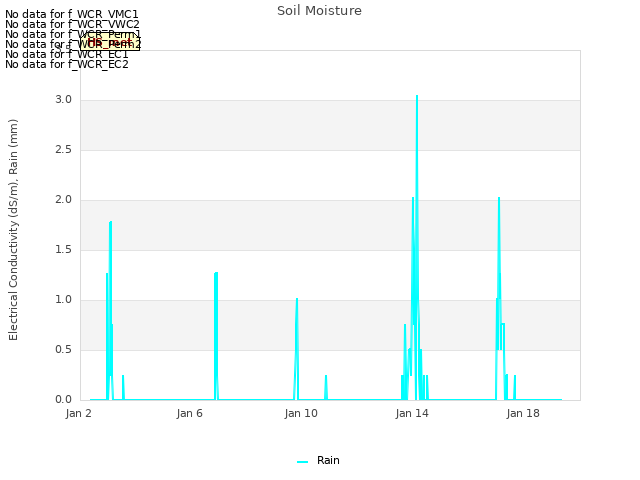Click the 1.5 y-axis tick label
Screen dimensions: 640x480
click(64, 250)
